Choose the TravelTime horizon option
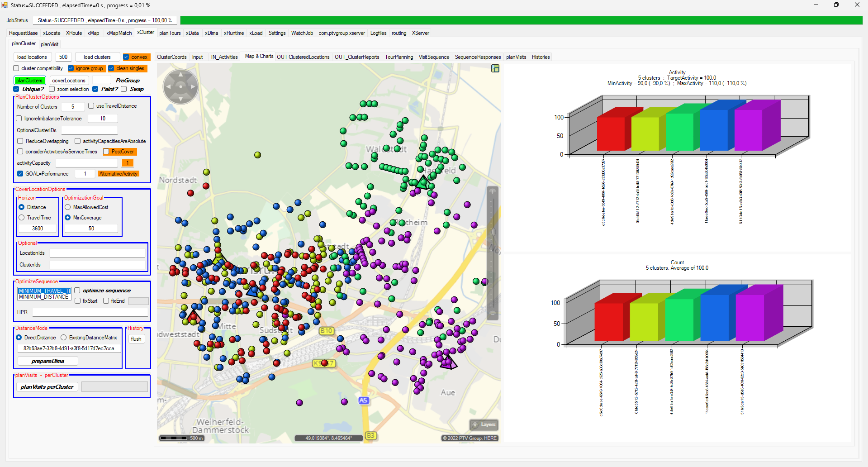 click(x=22, y=218)
